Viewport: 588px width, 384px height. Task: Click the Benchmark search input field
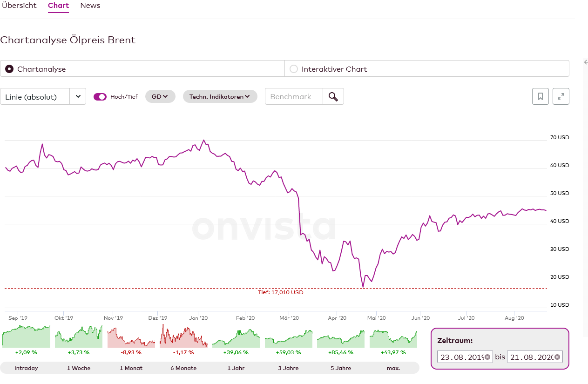[x=294, y=96]
